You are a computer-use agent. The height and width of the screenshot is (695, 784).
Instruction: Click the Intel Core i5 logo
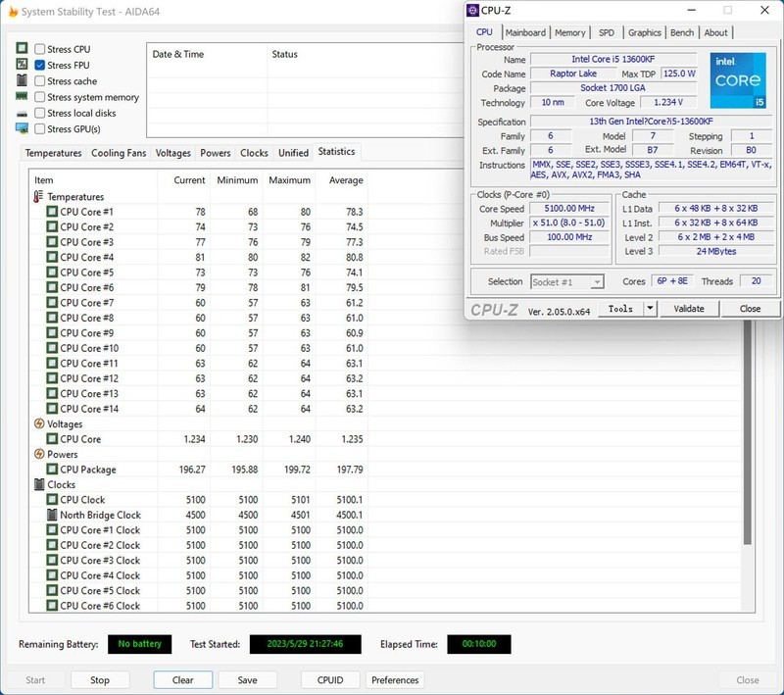coord(737,81)
